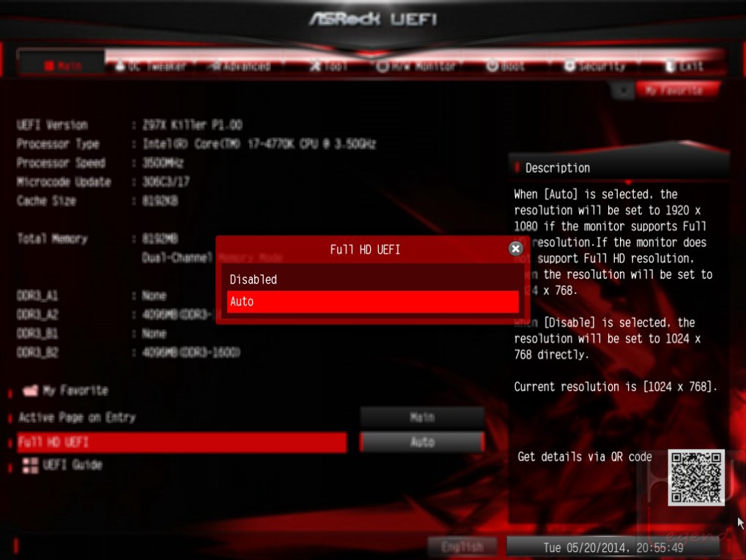Click the DDR3_A1 memory slot row
The height and width of the screenshot is (560, 746).
point(92,295)
